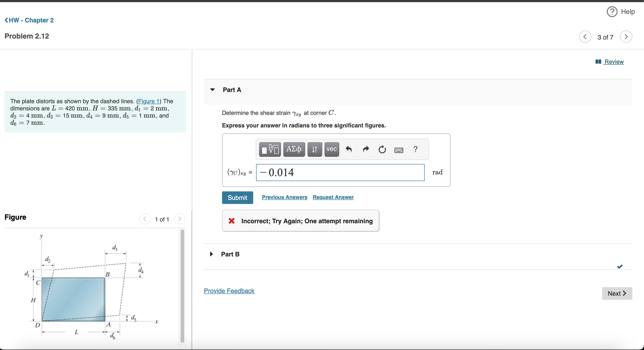Go to next problem using top arrow
644x350 pixels.
(x=626, y=37)
